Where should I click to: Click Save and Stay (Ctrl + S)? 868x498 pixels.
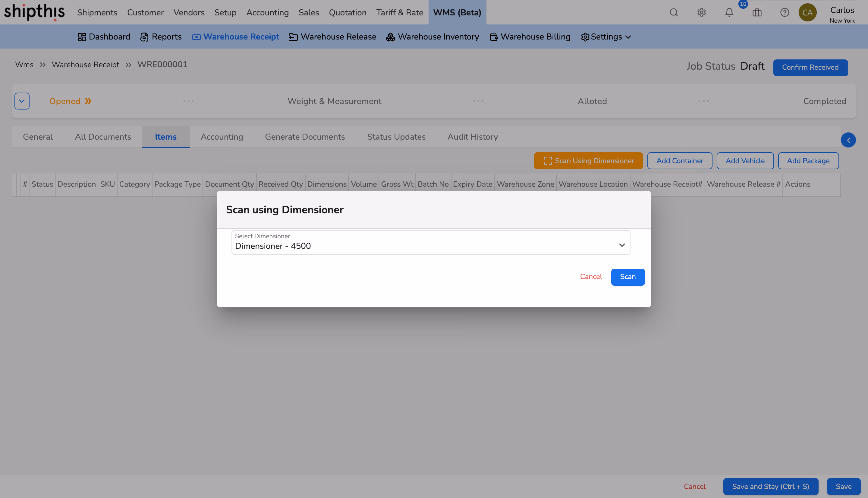[x=771, y=486]
